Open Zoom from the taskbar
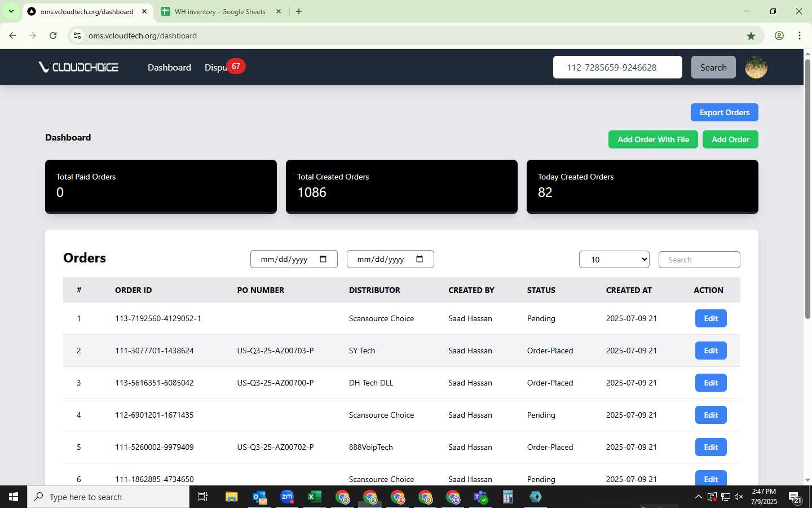The height and width of the screenshot is (508, 812). pos(287,497)
